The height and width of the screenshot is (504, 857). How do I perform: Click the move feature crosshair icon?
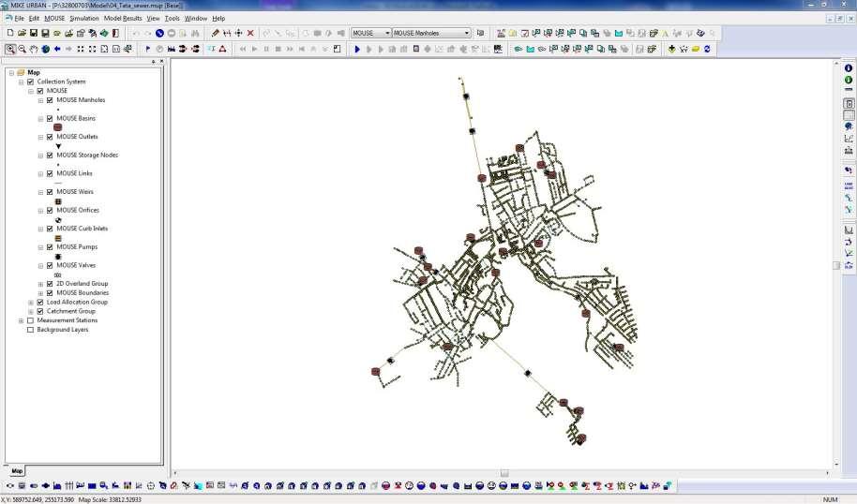point(238,34)
